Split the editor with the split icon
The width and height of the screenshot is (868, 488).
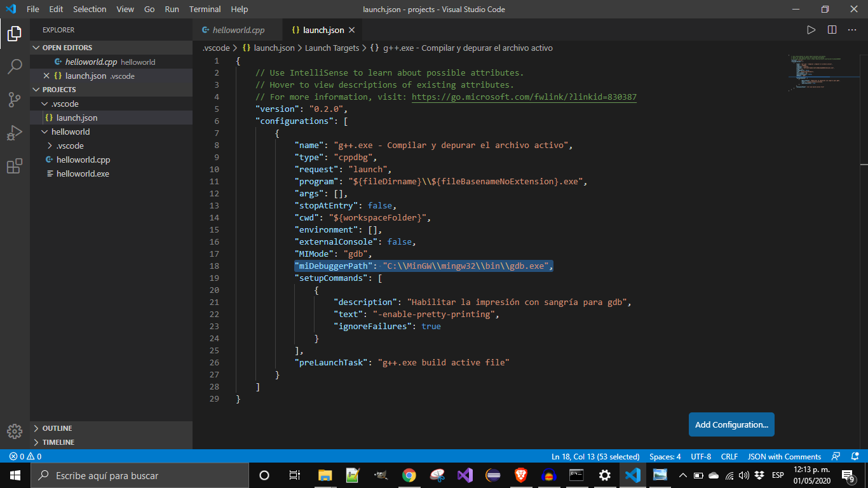[833, 29]
